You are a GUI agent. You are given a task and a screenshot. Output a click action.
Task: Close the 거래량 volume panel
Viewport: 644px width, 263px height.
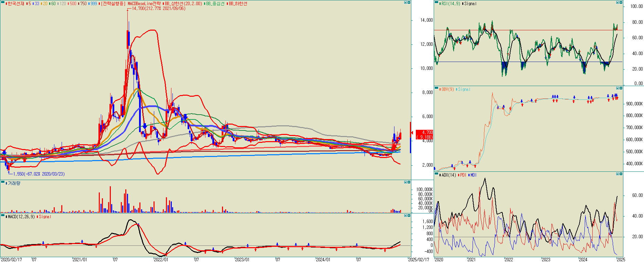click(x=409, y=182)
